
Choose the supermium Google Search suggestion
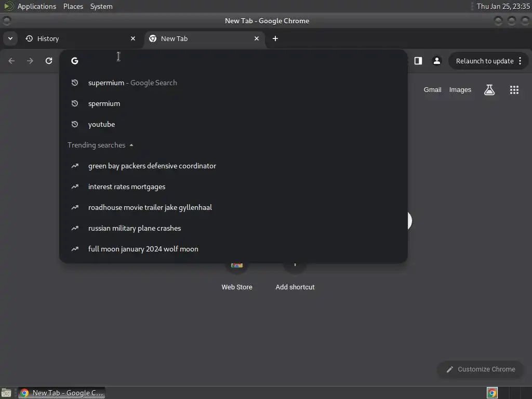(233, 83)
